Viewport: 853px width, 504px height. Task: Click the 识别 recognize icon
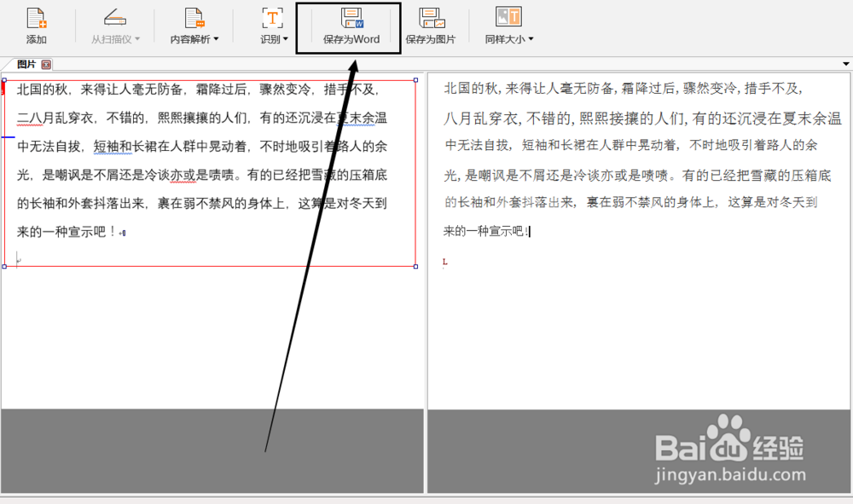[273, 19]
